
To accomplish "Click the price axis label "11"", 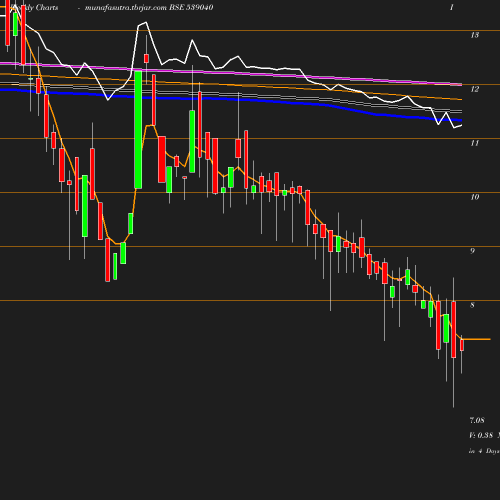I will click(475, 143).
